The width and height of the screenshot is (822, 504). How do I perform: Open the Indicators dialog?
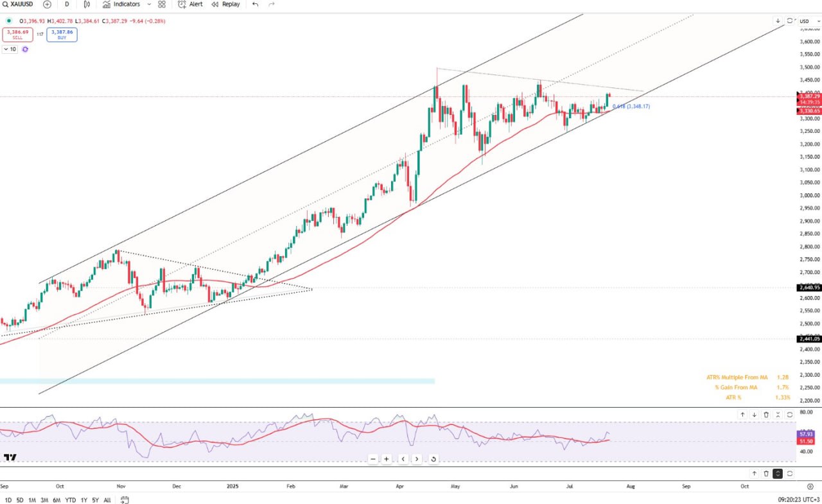(x=121, y=4)
